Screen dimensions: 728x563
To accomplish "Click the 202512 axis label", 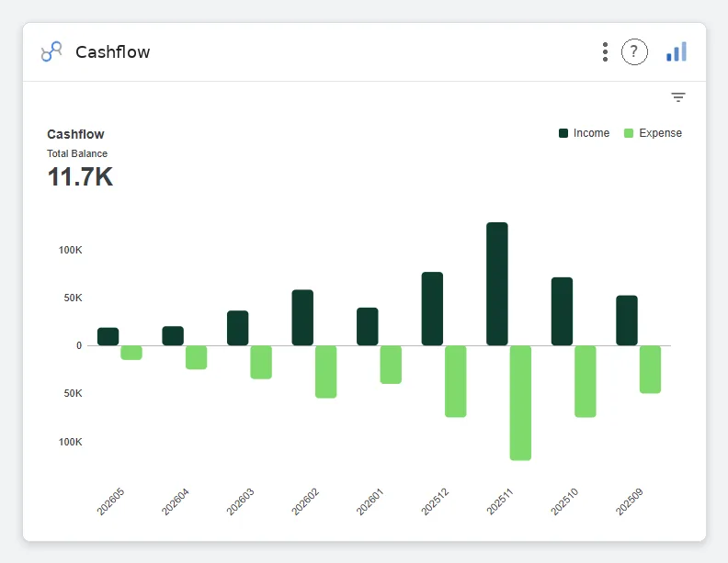I will click(x=435, y=501).
